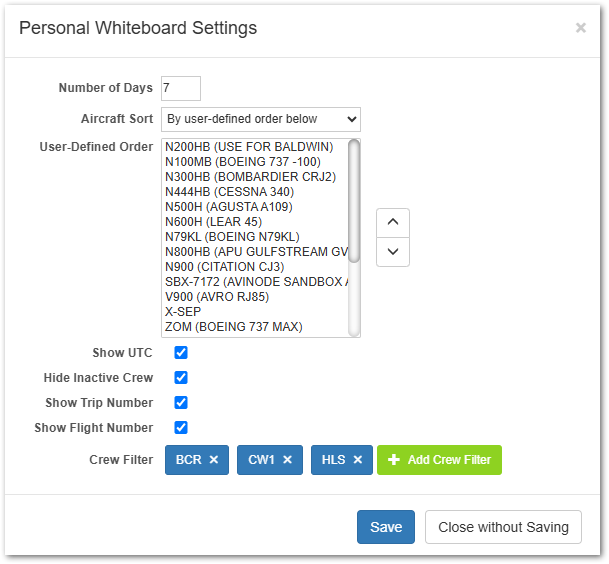Save the whiteboard settings
The height and width of the screenshot is (564, 609).
(385, 527)
